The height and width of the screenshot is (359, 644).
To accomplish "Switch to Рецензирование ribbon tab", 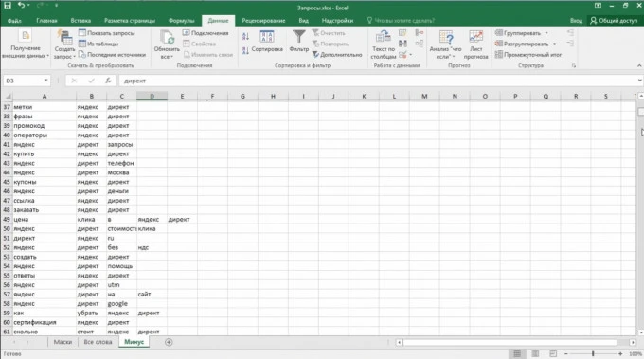I will 263,20.
